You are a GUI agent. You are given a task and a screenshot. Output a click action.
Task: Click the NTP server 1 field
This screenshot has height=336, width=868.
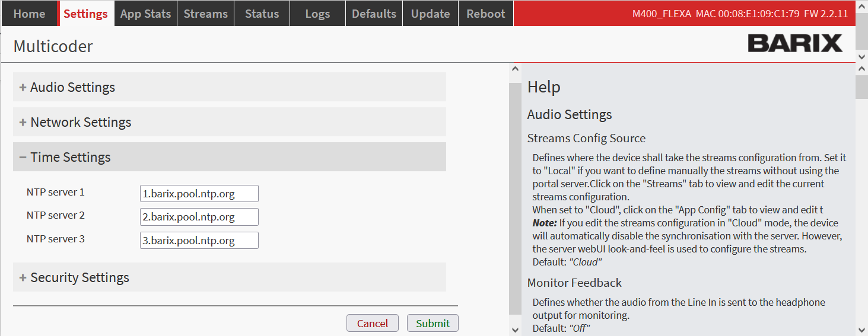pos(199,194)
